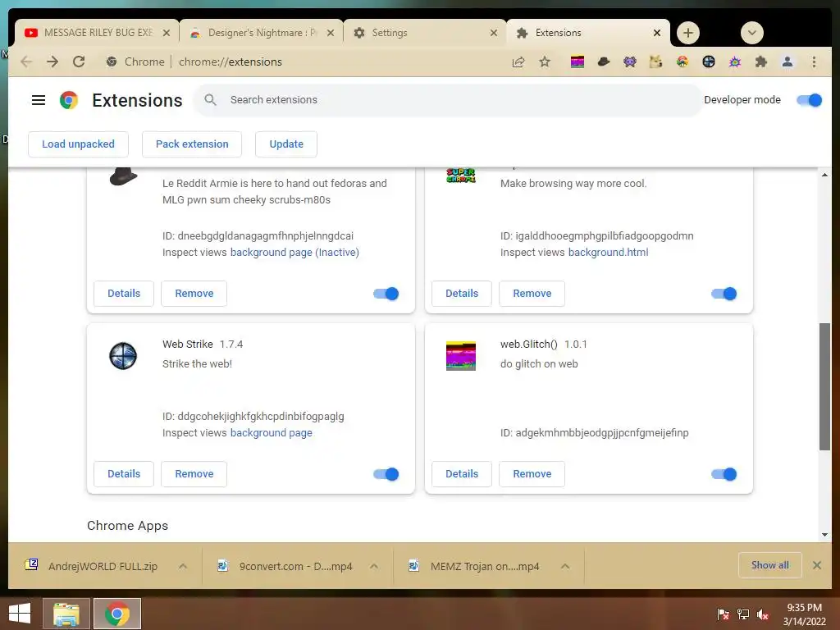This screenshot has height=630, width=840.
Task: Open Details for Web Strike
Action: [124, 474]
